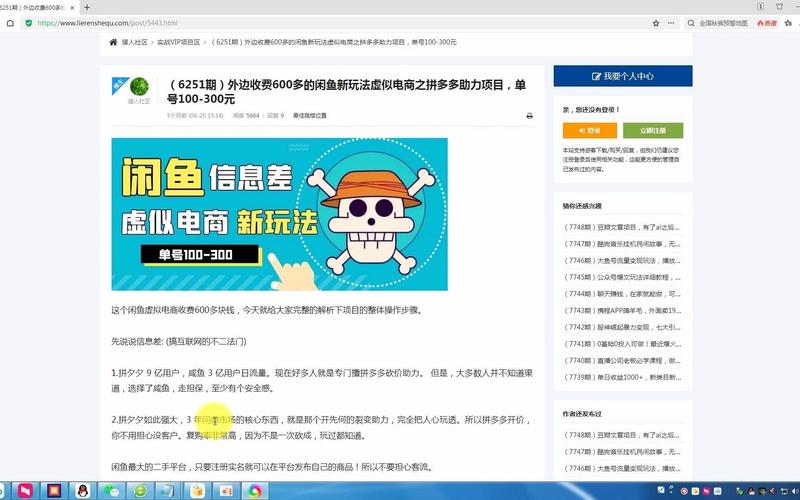Click the browser home icon
Viewport: 800px width, 500px height.
coord(10,23)
